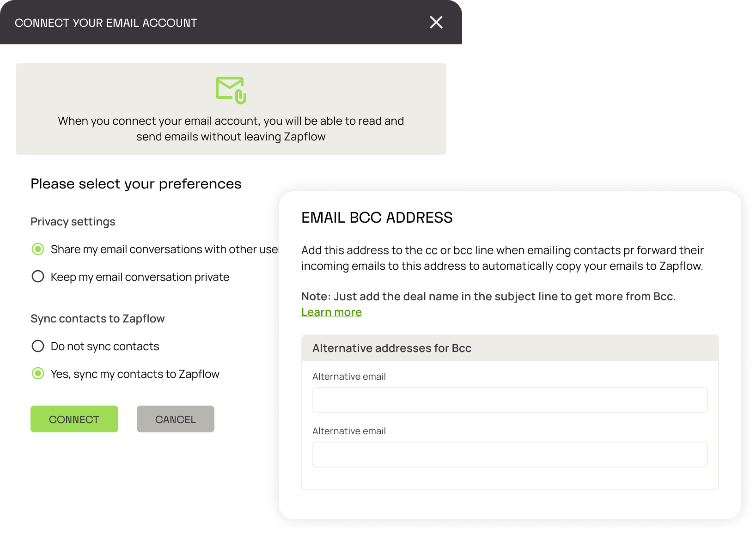Click the Alternative addresses for Bcc header
Screen dimensions: 756x534
click(x=510, y=348)
